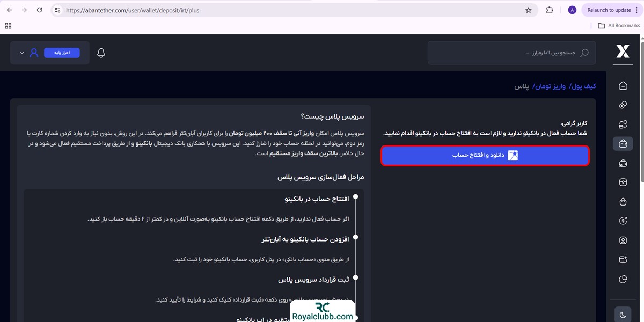Click the browser forward arrow
Viewport: 644px width, 322px height.
tap(24, 10)
